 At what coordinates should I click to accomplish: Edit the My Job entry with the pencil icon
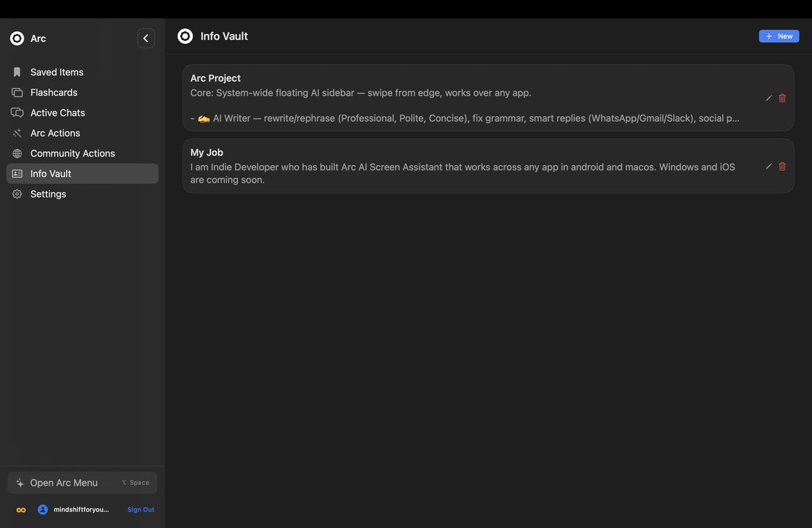click(x=769, y=166)
